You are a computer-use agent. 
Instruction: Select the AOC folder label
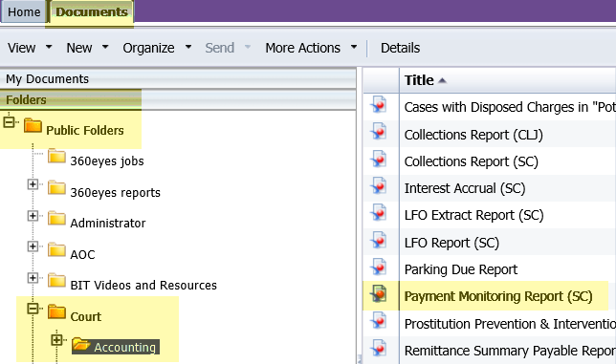pyautogui.click(x=82, y=254)
